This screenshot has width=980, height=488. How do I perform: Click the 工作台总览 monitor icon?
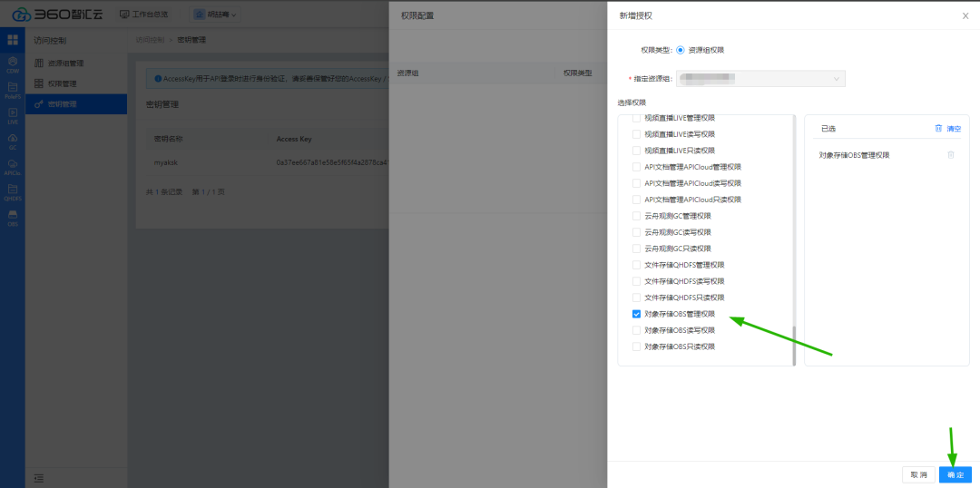point(123,14)
